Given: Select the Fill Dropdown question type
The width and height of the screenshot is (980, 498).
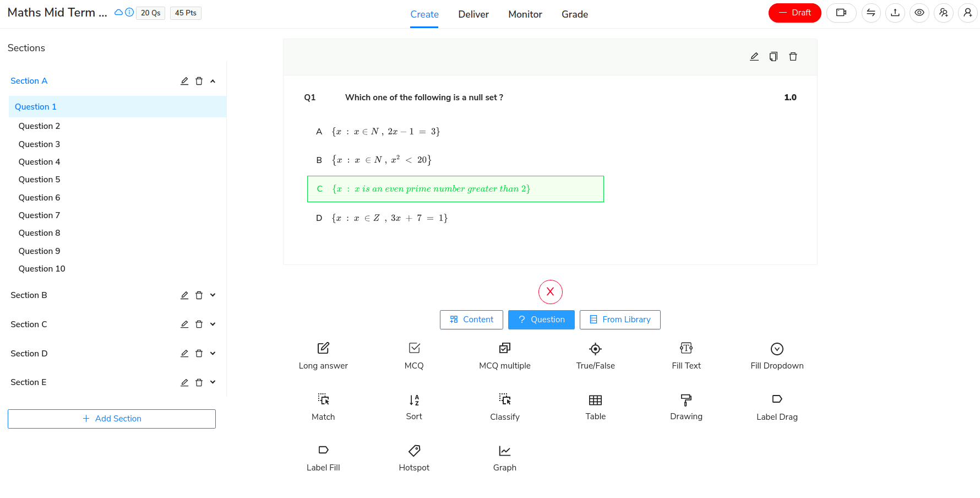Looking at the screenshot, I should coord(777,356).
